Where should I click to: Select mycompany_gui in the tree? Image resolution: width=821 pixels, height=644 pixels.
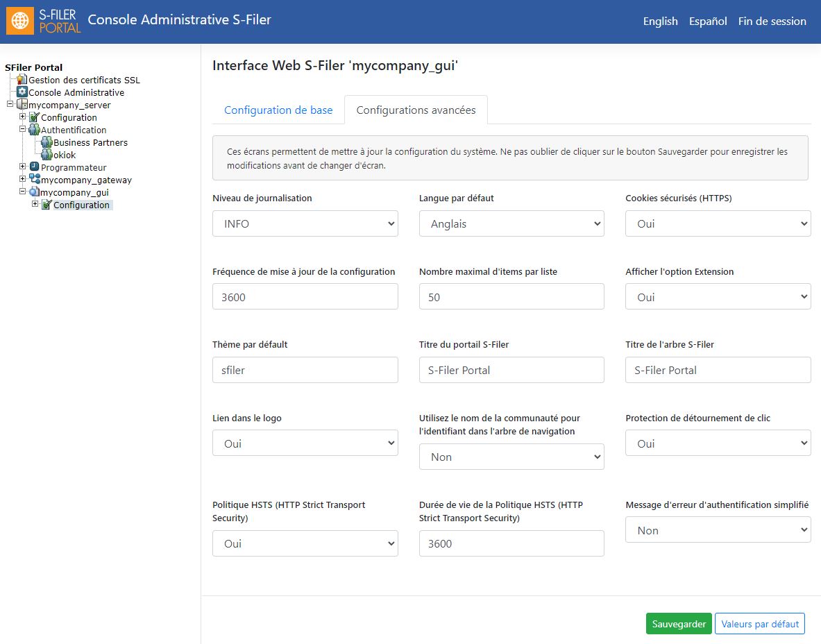(x=74, y=193)
